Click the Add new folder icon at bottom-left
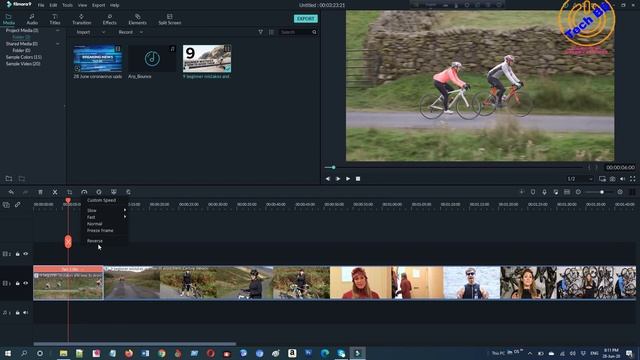 click(x=9, y=178)
